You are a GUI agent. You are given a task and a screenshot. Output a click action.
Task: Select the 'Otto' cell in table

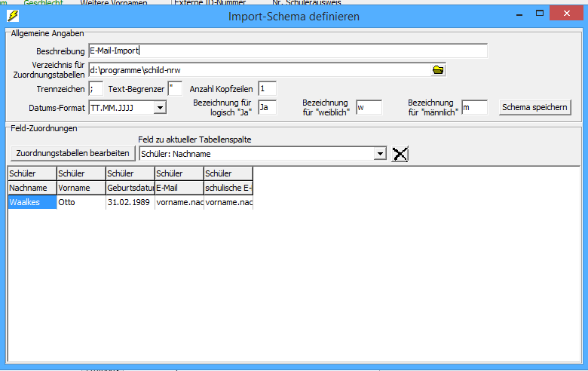pyautogui.click(x=81, y=202)
